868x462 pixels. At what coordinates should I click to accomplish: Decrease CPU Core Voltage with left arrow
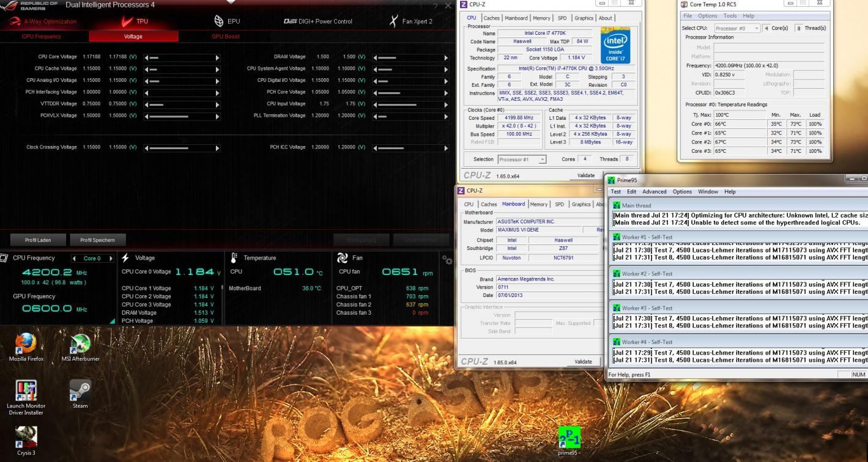coord(147,57)
